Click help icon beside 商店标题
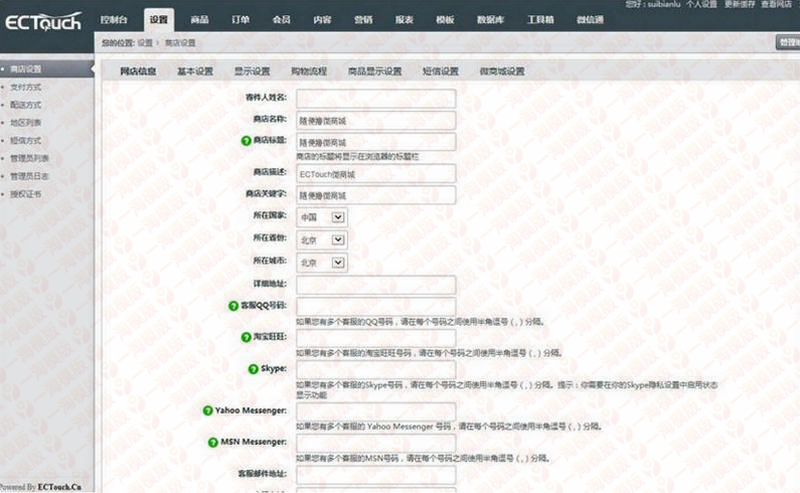Viewport: 800px width, 493px height. tap(246, 140)
